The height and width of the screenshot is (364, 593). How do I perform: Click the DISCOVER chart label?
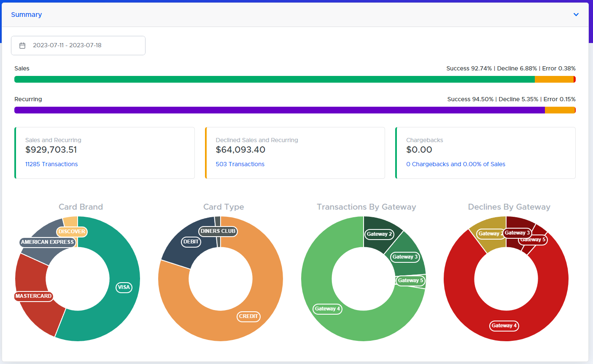tap(72, 232)
